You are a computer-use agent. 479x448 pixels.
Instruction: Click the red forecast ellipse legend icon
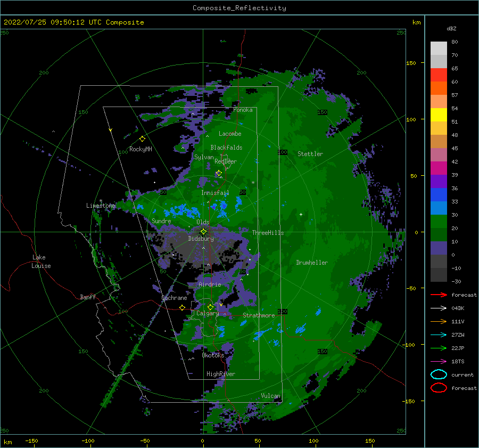point(439,388)
